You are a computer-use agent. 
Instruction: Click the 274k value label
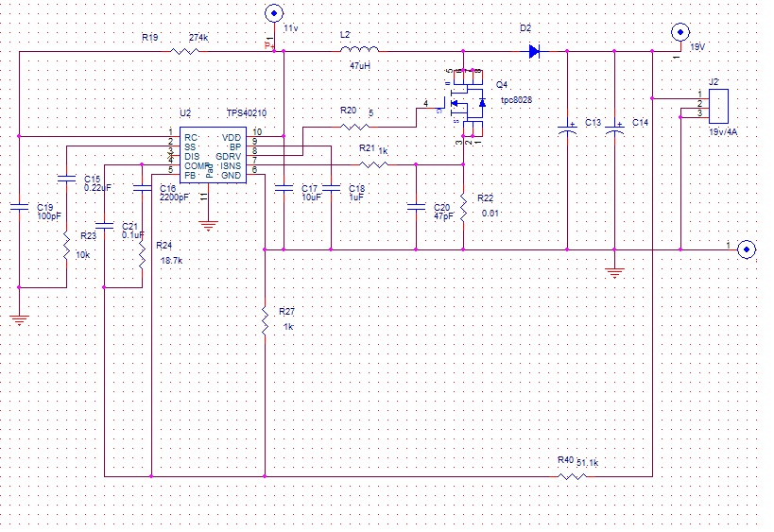click(198, 38)
